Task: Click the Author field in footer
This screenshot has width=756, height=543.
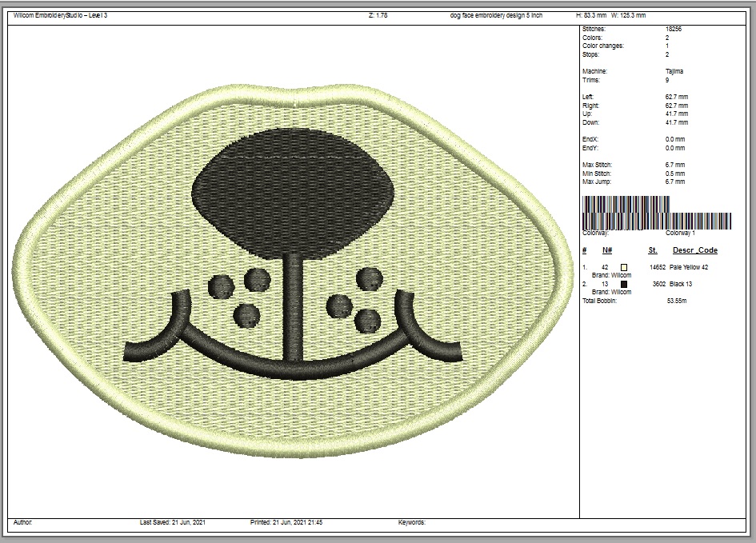Action: coord(23,522)
